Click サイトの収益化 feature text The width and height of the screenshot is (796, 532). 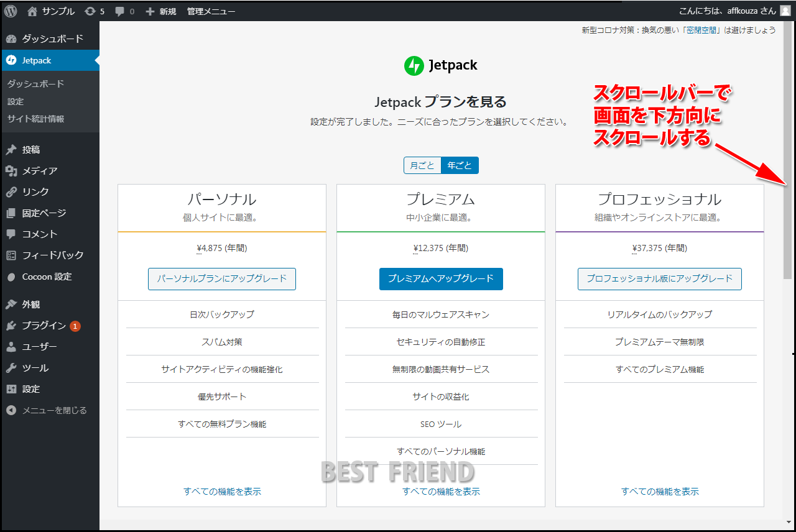441,397
